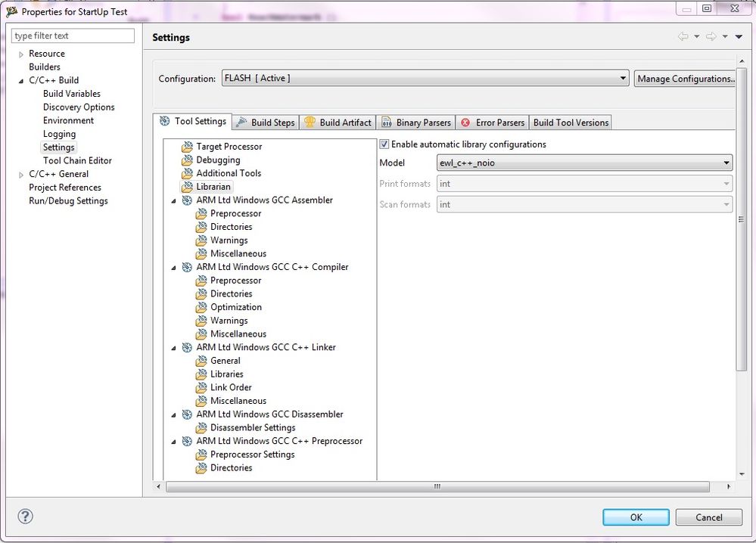756x543 pixels.
Task: Open the forward history dropdown arrow
Action: tap(725, 36)
